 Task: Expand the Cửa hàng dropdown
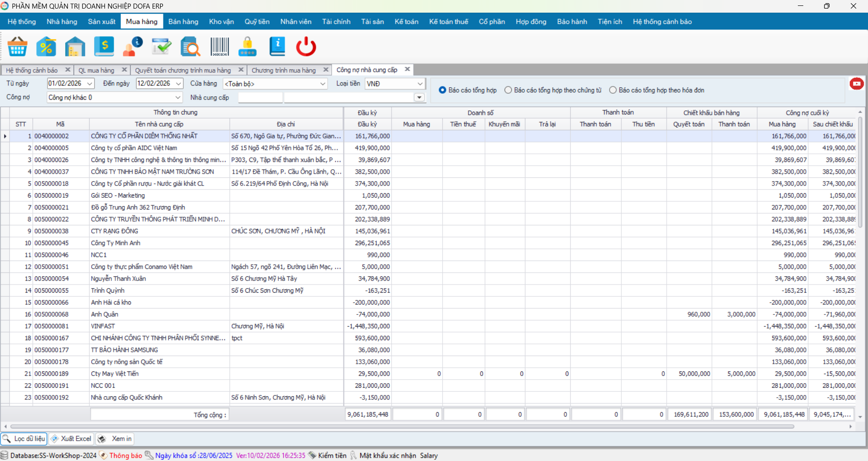[x=322, y=84]
